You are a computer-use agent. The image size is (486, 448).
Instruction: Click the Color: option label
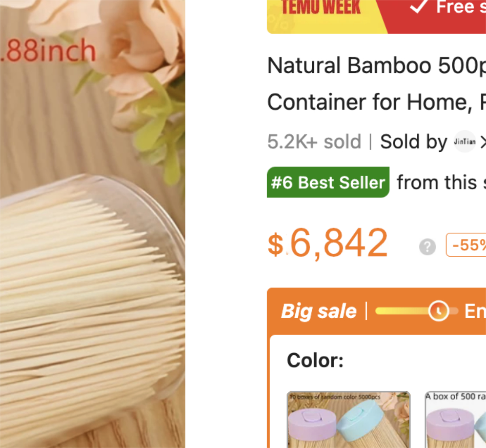tap(315, 360)
